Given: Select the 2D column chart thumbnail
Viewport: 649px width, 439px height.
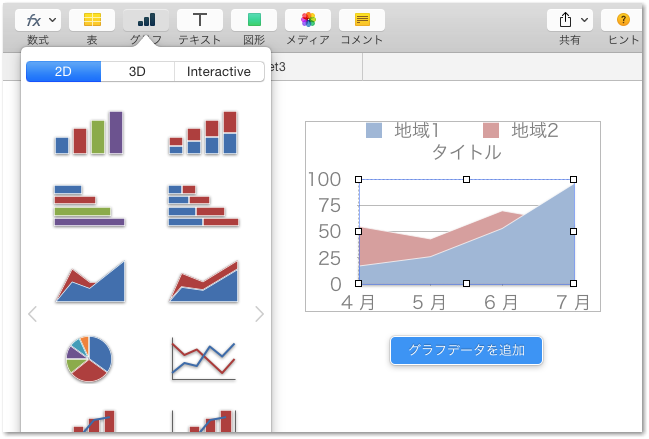Looking at the screenshot, I should click(x=89, y=133).
